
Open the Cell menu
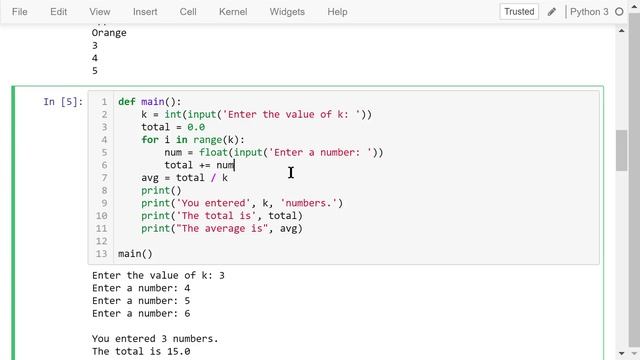tap(188, 12)
